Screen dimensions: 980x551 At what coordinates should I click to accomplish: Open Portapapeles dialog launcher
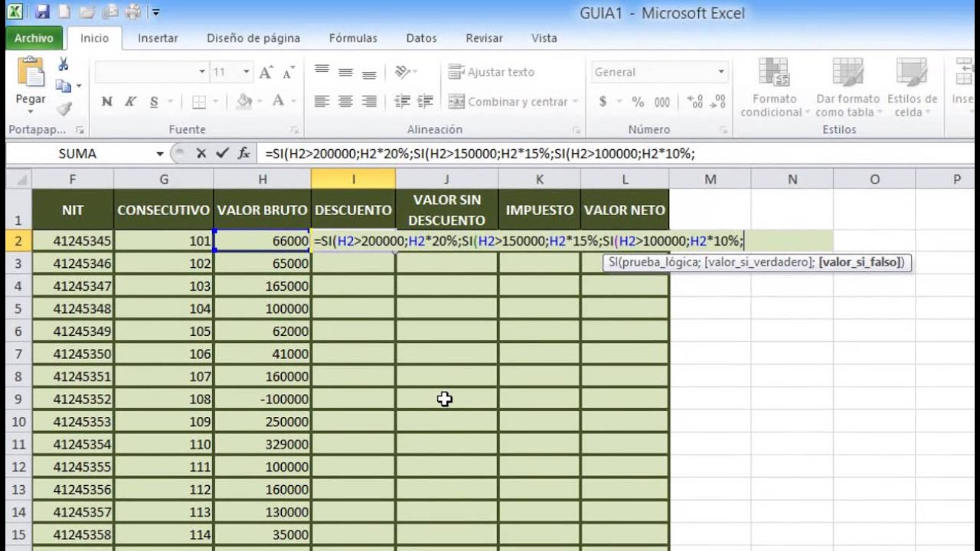click(x=79, y=130)
